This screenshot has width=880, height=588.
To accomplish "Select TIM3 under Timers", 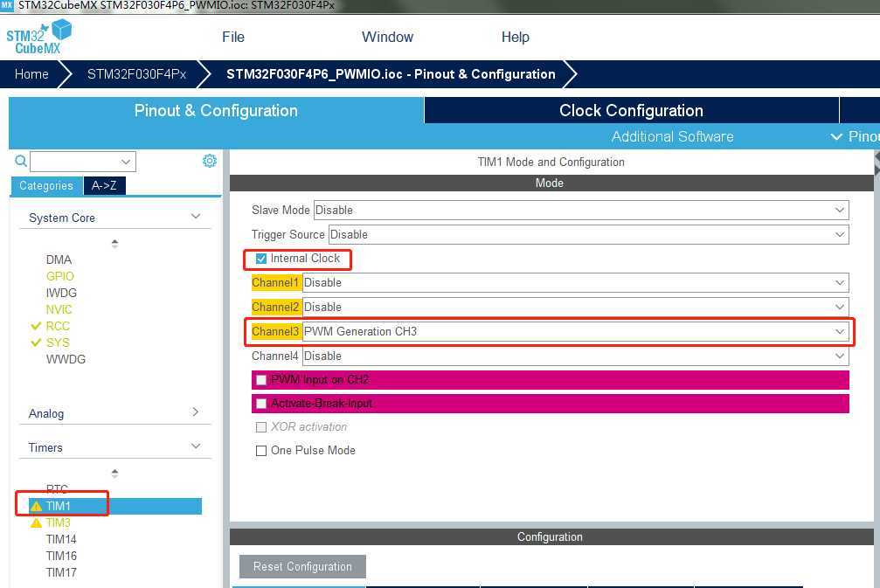I will 59,523.
